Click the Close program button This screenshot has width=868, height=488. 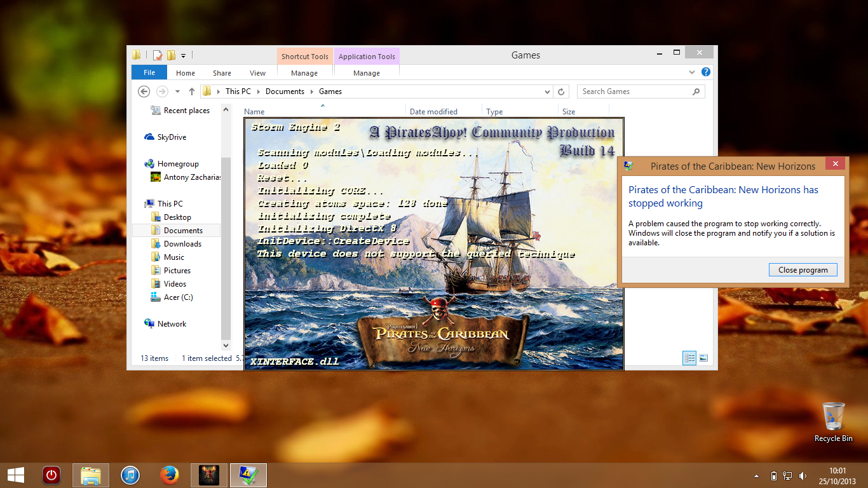803,270
